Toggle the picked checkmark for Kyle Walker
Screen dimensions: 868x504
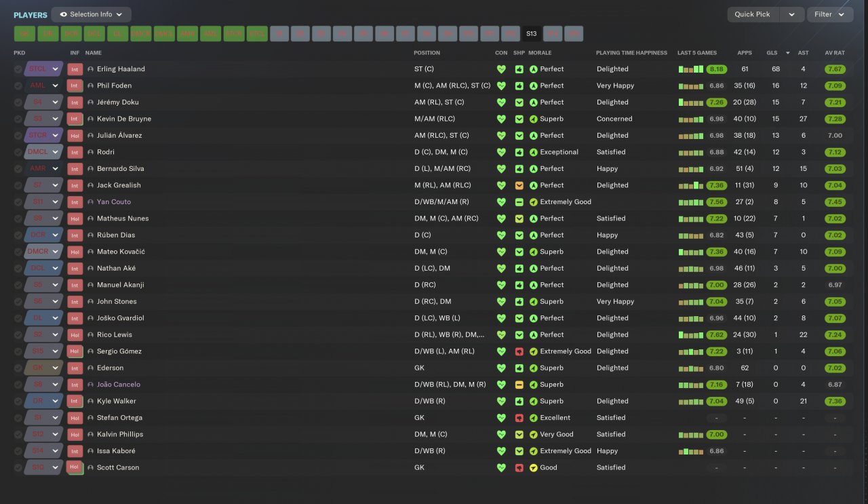tap(18, 402)
